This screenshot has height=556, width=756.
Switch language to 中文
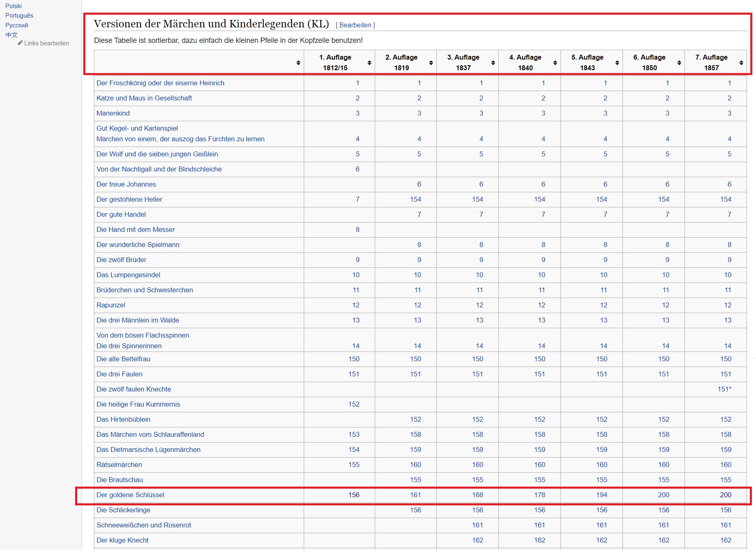pyautogui.click(x=11, y=35)
